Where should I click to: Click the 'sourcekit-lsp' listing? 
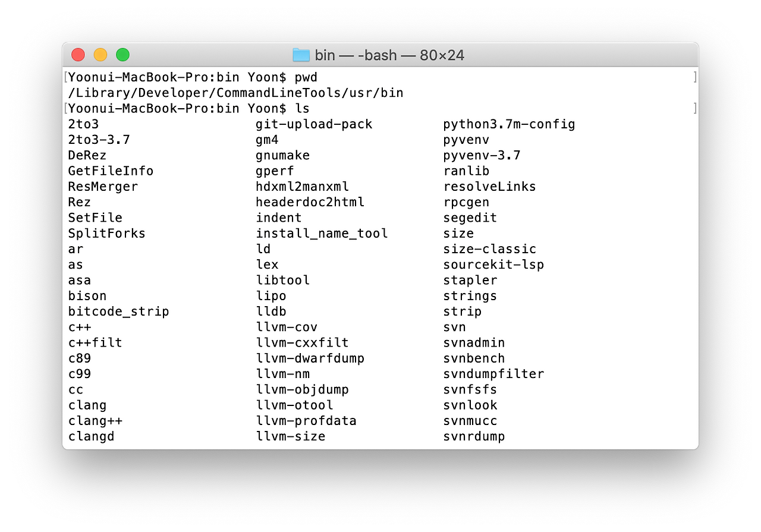(x=493, y=265)
